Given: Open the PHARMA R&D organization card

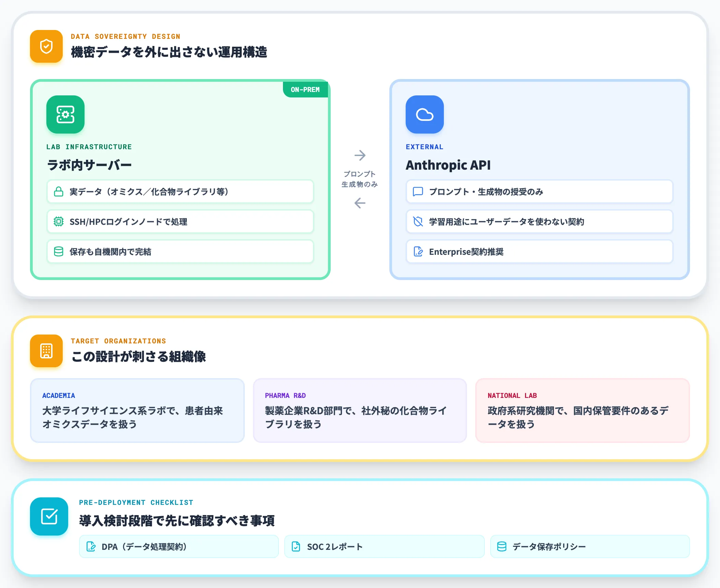Looking at the screenshot, I should pos(360,411).
